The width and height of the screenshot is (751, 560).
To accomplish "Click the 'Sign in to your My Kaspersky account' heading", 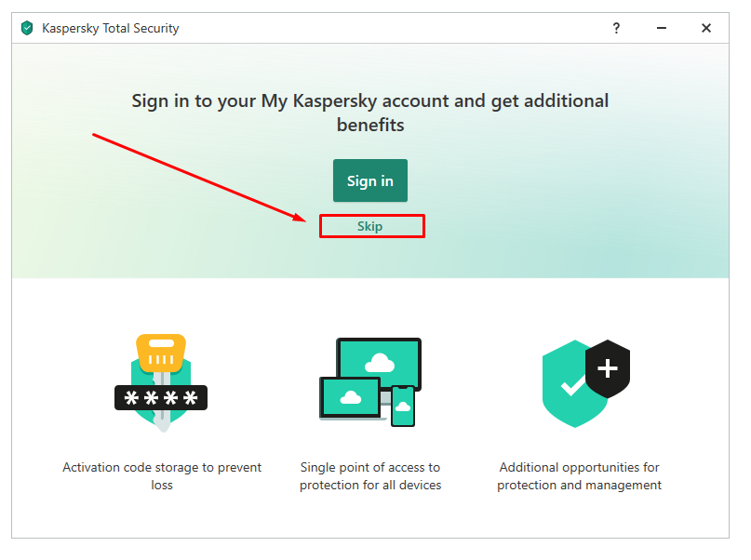I will coord(370,113).
